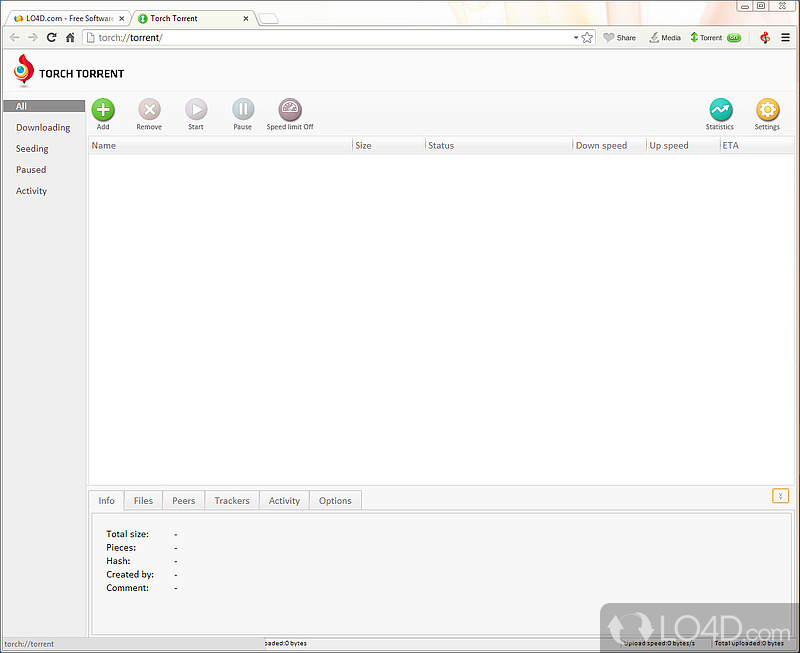Click the Pause torrent icon
Image resolution: width=800 pixels, height=653 pixels.
[243, 110]
